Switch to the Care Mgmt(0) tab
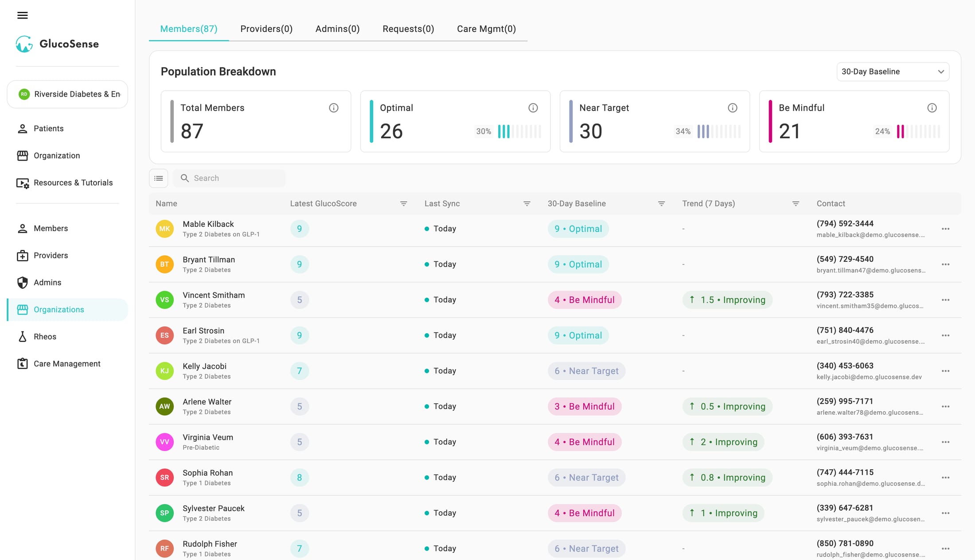 [486, 29]
